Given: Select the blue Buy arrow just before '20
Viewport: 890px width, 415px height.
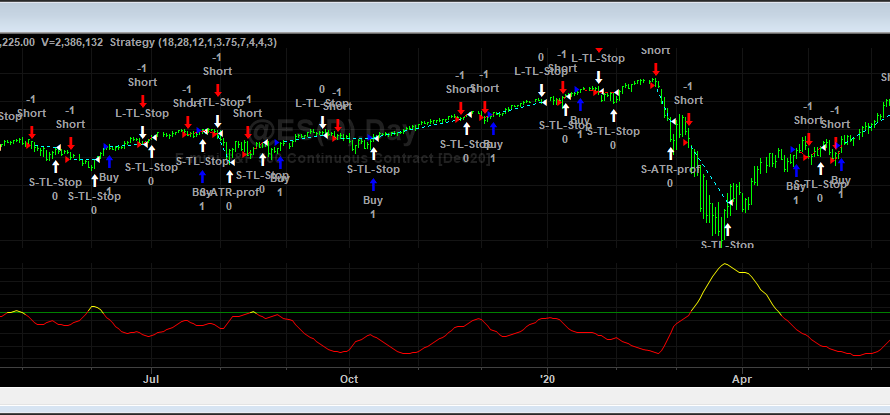Looking at the screenshot, I should 493,129.
